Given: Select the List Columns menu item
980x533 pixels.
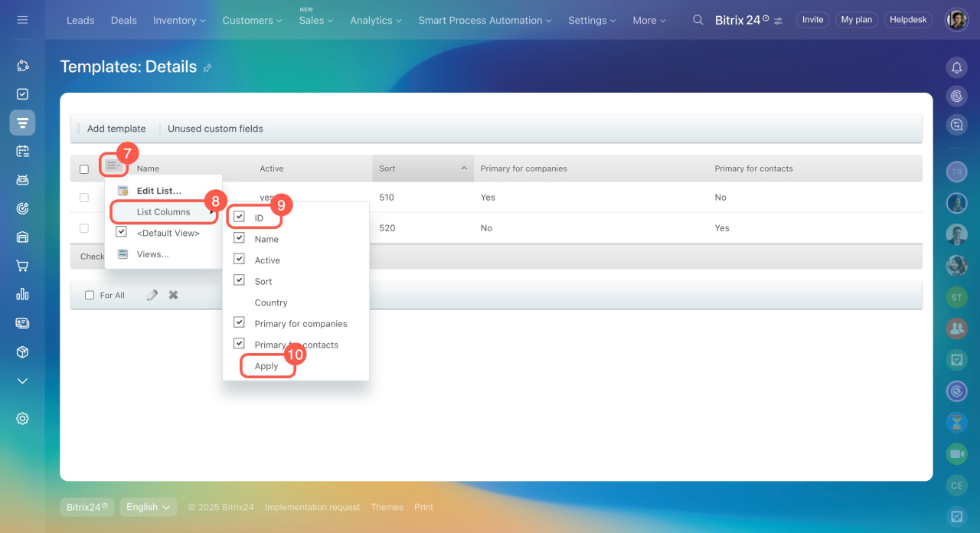Looking at the screenshot, I should tap(163, 212).
